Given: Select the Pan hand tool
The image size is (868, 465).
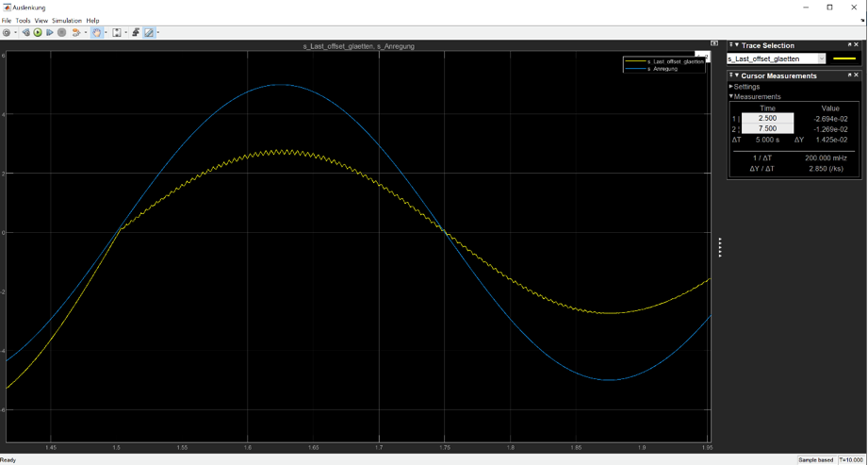Looking at the screenshot, I should click(96, 32).
